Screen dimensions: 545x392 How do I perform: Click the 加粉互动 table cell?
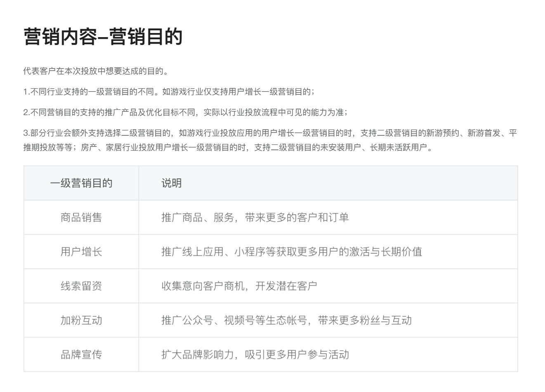pos(81,320)
